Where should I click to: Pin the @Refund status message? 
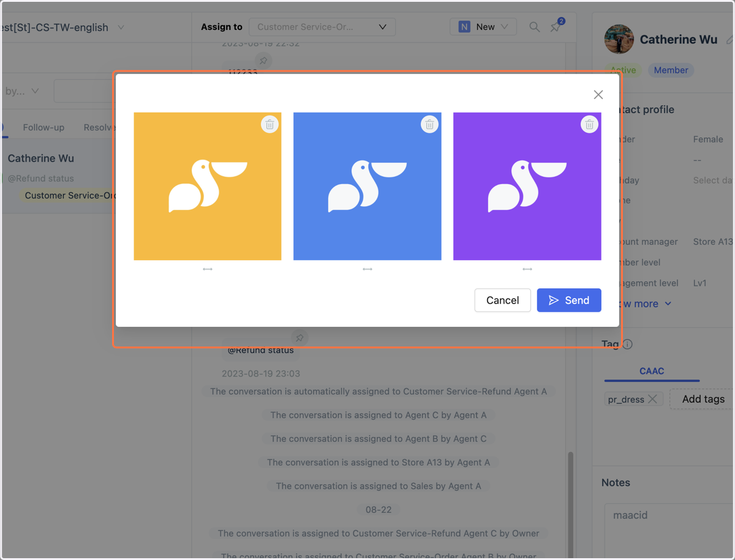tap(300, 338)
